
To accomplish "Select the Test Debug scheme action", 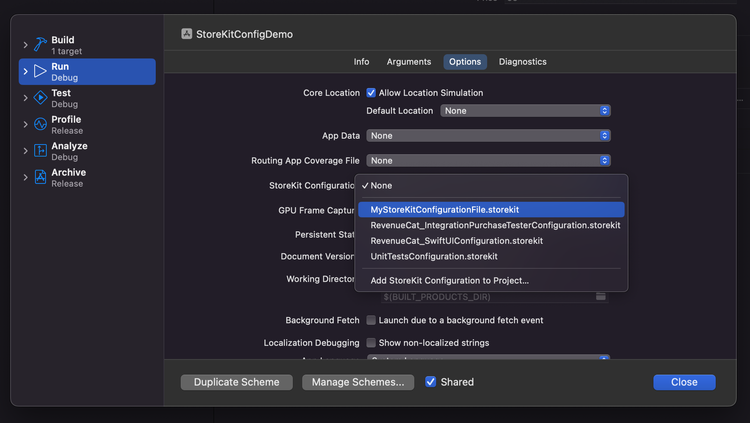I will 87,98.
